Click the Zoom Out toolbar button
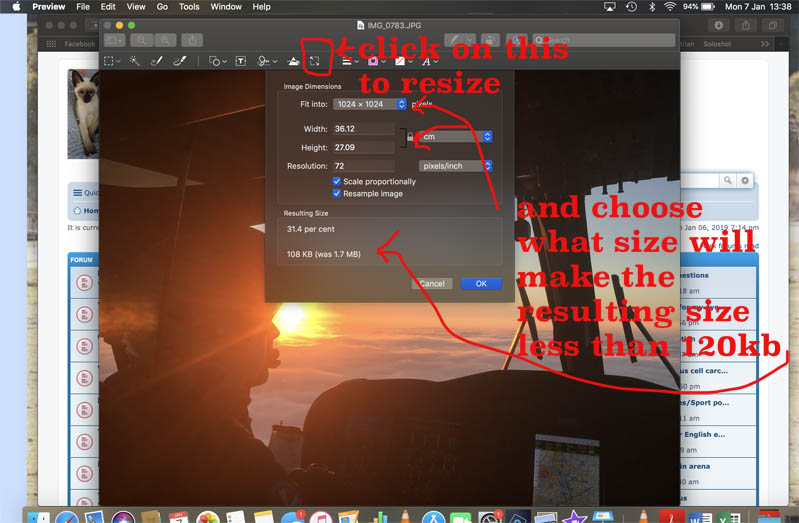Viewport: 799px width, 523px height. pyautogui.click(x=141, y=40)
